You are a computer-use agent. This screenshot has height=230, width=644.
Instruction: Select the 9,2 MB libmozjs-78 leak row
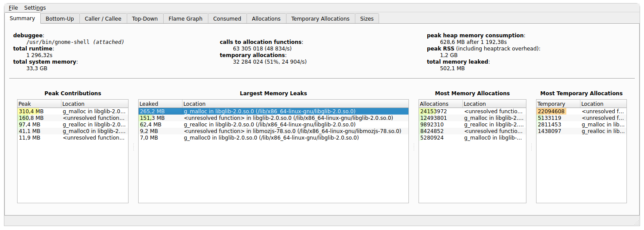[273, 131]
